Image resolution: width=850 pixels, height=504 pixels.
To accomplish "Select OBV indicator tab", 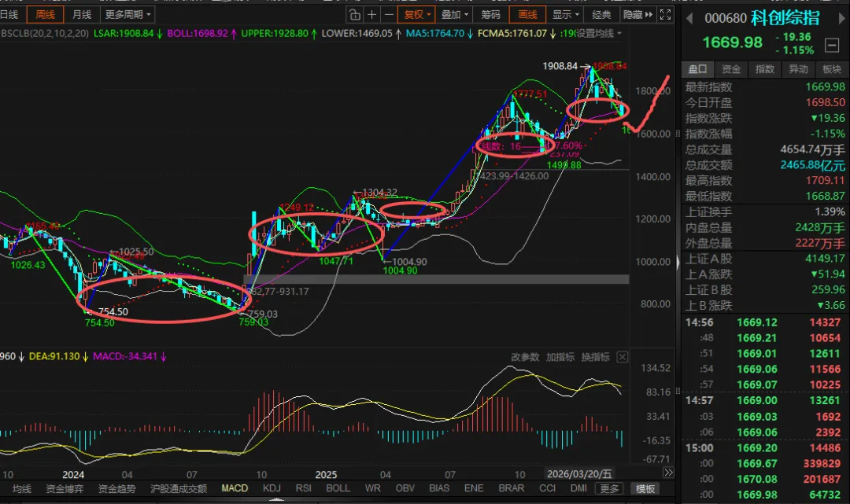I will 405,488.
